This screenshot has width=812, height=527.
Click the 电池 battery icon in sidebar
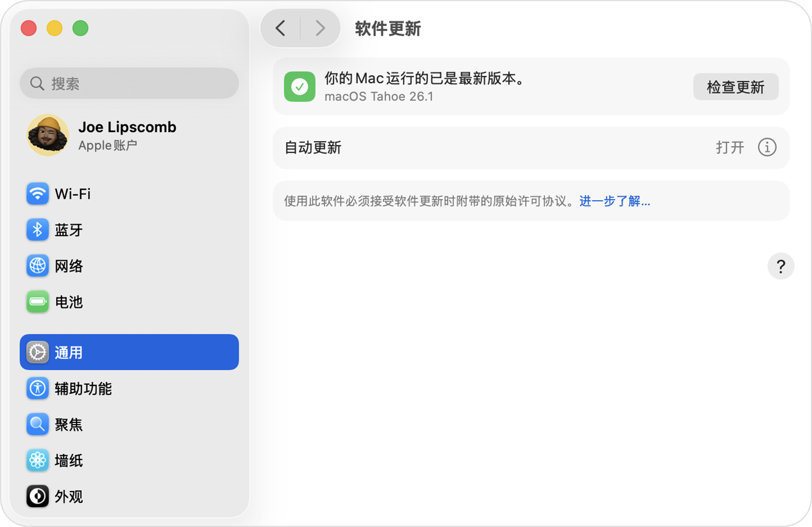[x=37, y=302]
